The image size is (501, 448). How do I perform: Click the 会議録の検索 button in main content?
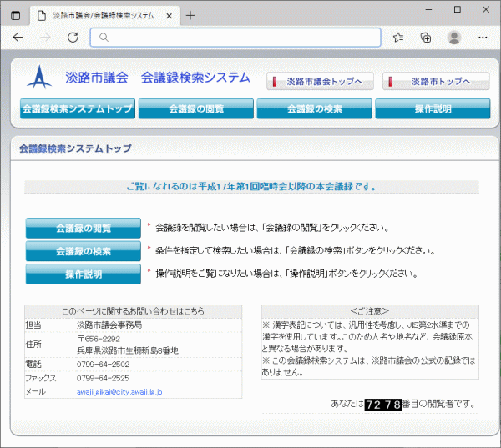click(x=83, y=251)
